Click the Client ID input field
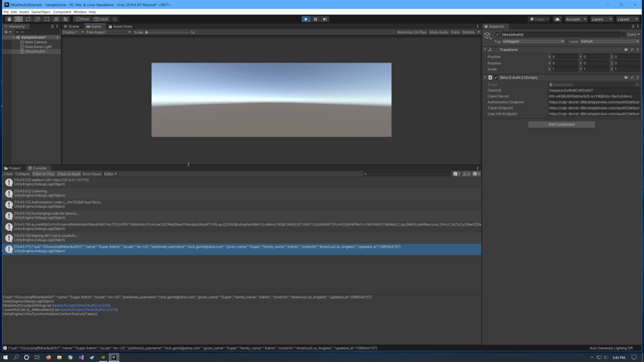 pos(593,91)
